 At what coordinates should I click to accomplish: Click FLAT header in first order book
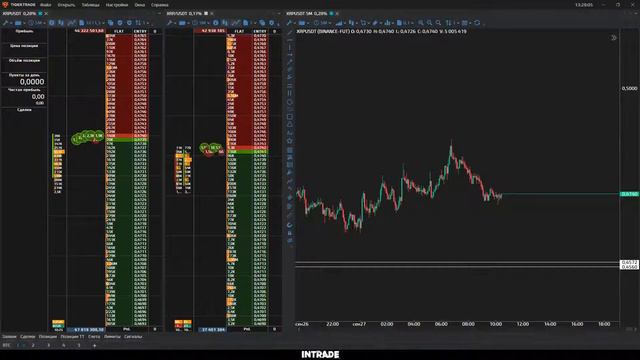pos(119,31)
